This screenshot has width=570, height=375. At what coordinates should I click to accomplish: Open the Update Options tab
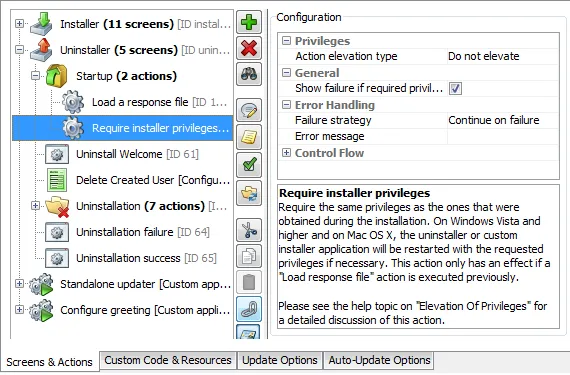[x=280, y=360]
